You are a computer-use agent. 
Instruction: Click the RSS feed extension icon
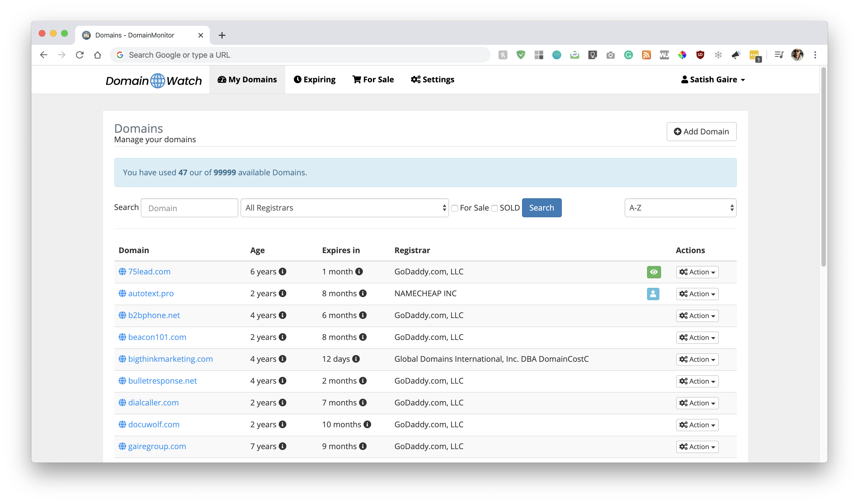[646, 55]
